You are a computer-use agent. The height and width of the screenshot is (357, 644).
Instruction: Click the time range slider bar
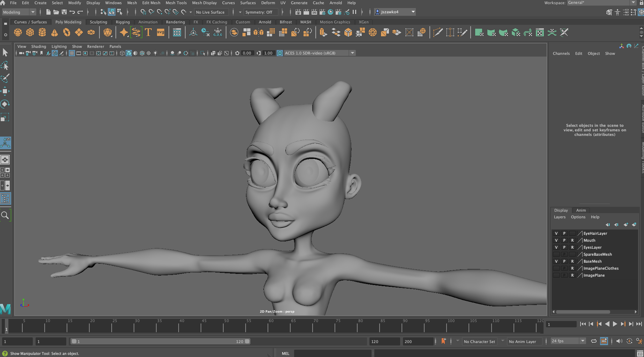coord(160,341)
